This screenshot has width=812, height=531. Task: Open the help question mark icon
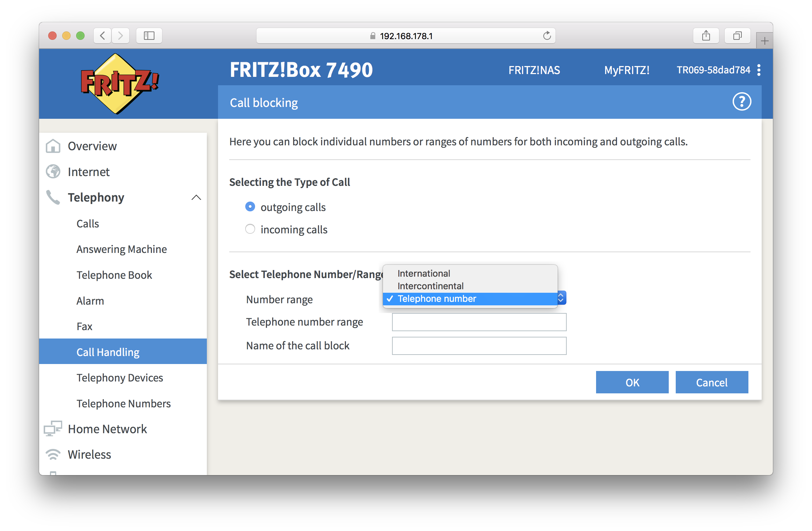pos(742,102)
